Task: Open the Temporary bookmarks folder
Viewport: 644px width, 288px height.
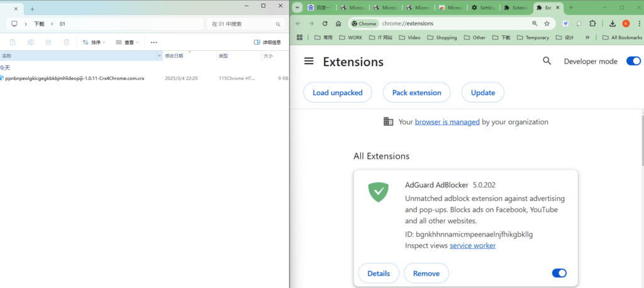Action: (533, 37)
